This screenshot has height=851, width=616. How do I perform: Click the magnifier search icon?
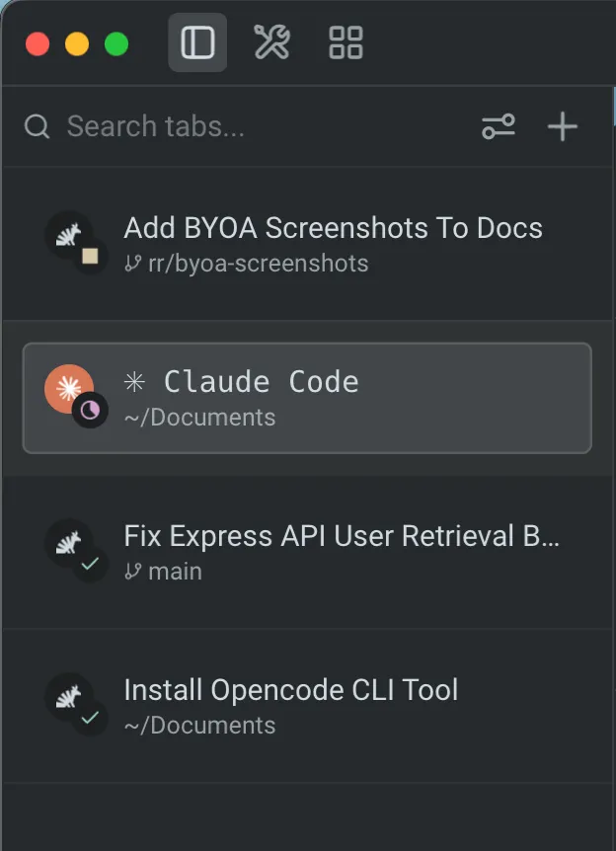tap(37, 126)
